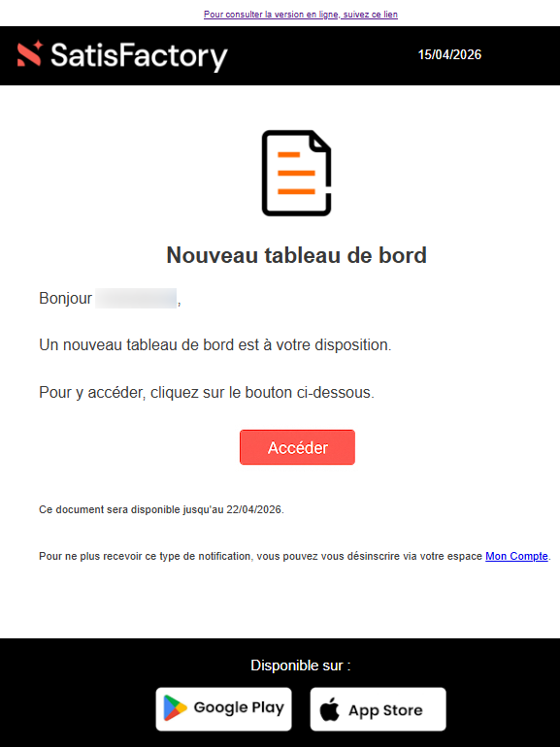
Task: Click the unsubscribe notification sentence
Action: click(x=294, y=556)
